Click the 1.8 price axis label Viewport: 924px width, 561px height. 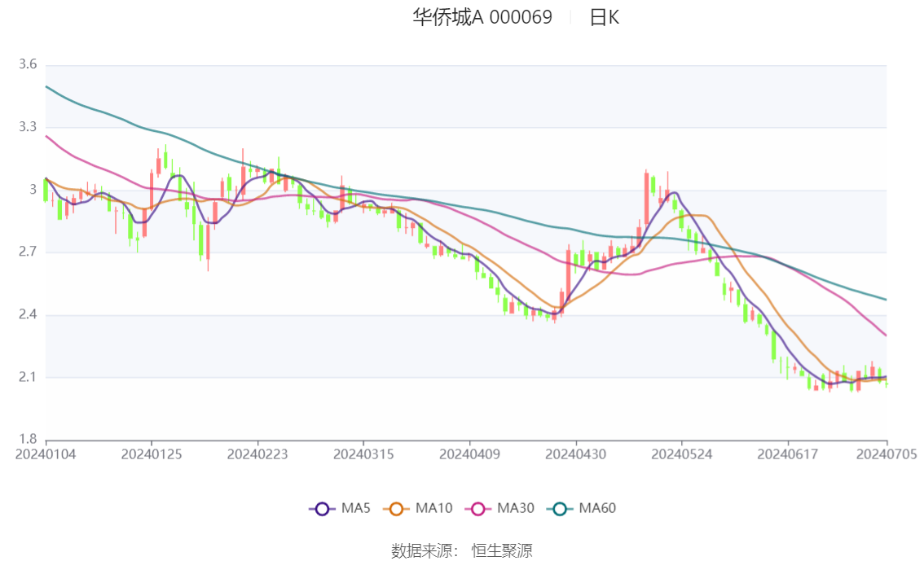(28, 439)
